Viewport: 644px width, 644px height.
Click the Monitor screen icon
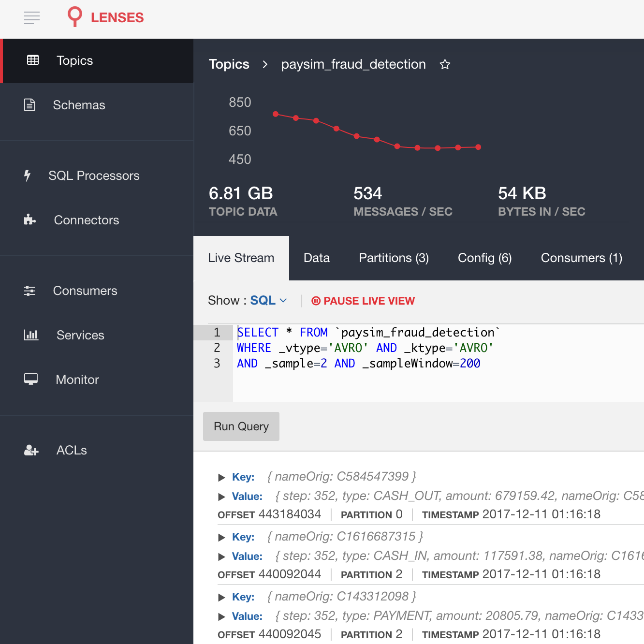point(31,379)
